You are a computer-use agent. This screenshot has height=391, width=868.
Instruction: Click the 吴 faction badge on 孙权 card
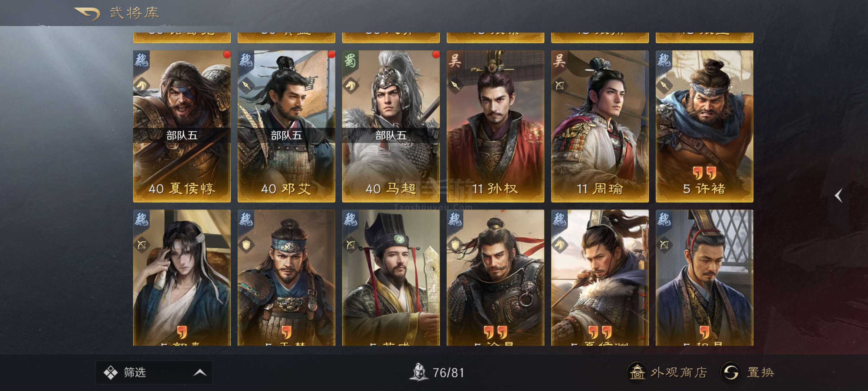pos(454,61)
